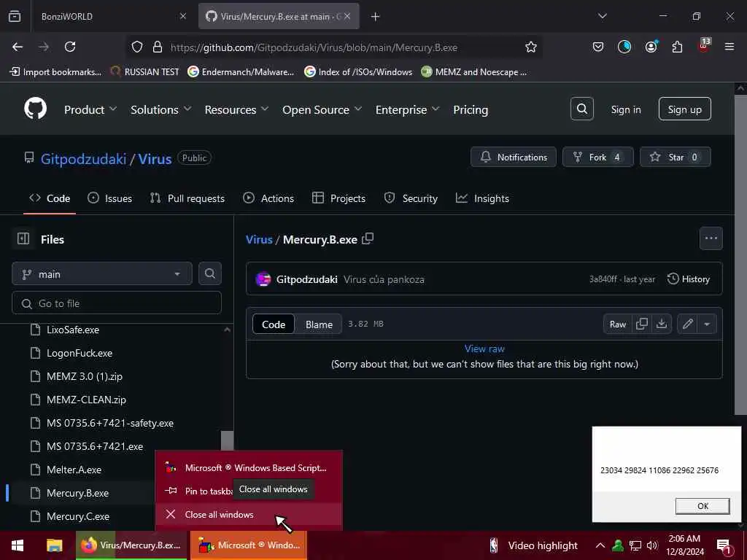Open the Firefox account icon
The height and width of the screenshot is (560, 747).
[651, 47]
